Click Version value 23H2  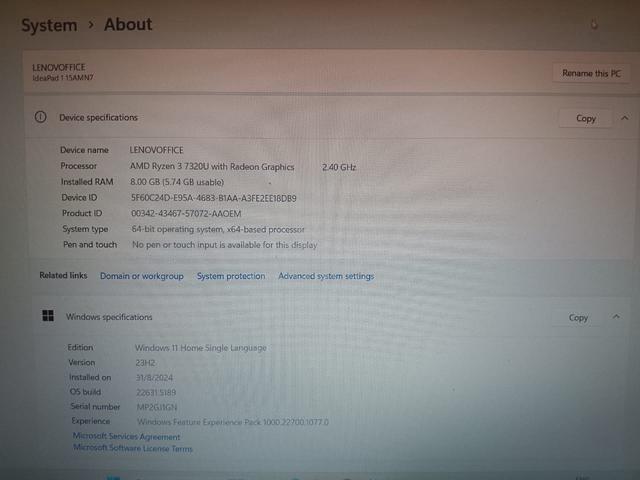point(145,363)
